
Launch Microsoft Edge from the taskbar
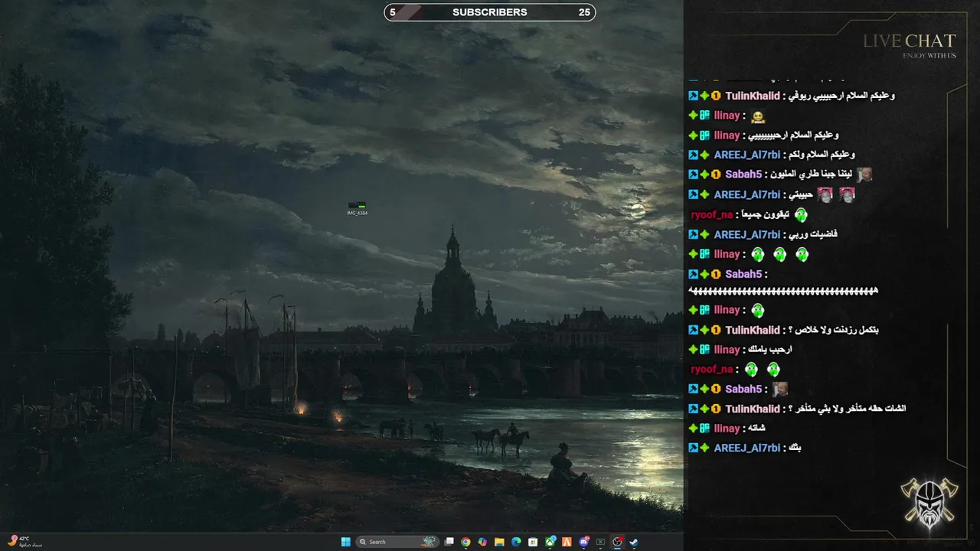pyautogui.click(x=516, y=542)
